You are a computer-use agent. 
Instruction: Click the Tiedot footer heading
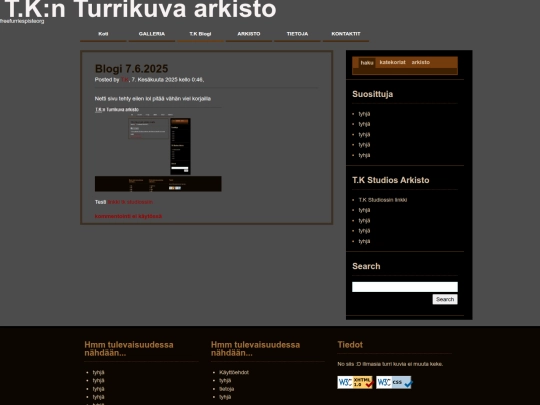350,345
